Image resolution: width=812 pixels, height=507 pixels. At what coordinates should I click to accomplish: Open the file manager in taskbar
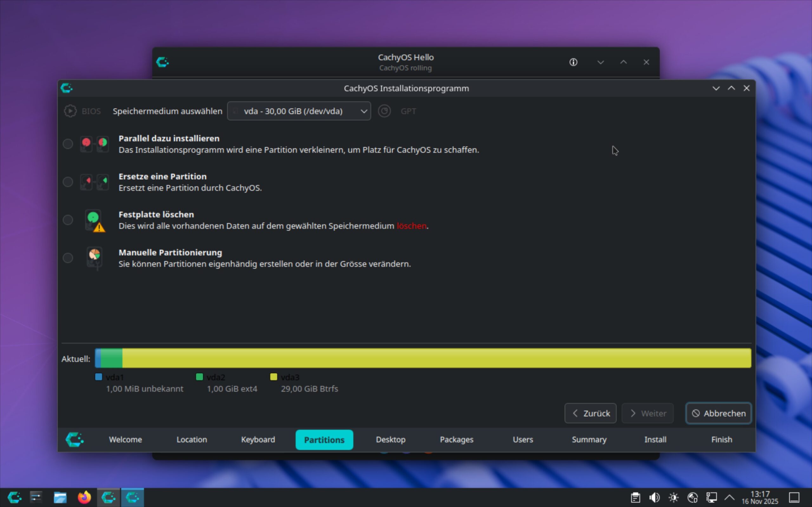click(x=60, y=497)
